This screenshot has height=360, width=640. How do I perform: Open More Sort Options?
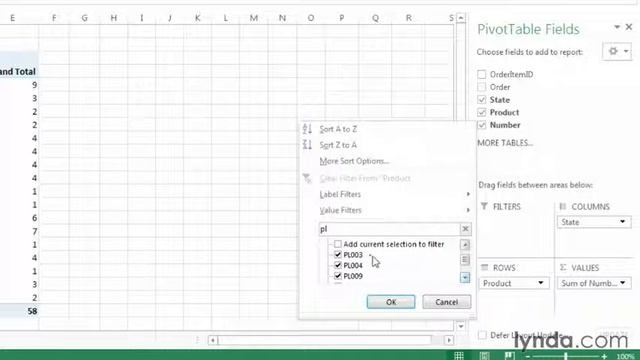point(354,161)
